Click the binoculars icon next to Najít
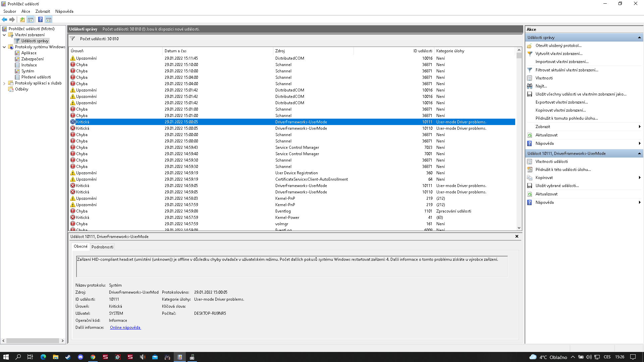Viewport: 644px width, 362px height. point(530,86)
